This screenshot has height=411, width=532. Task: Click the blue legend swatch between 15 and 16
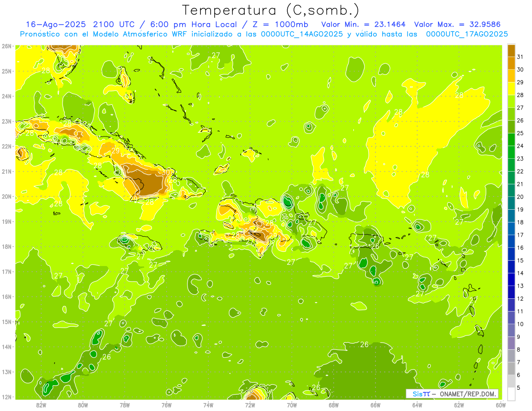(511, 254)
